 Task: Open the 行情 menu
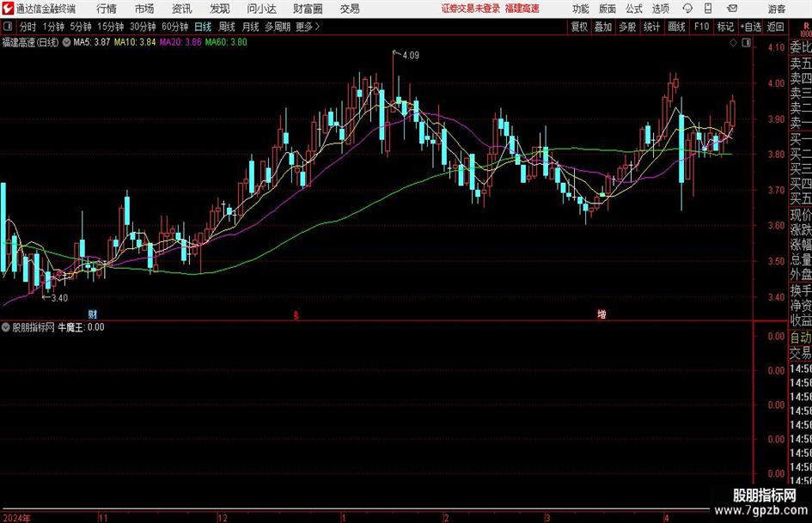(107, 9)
